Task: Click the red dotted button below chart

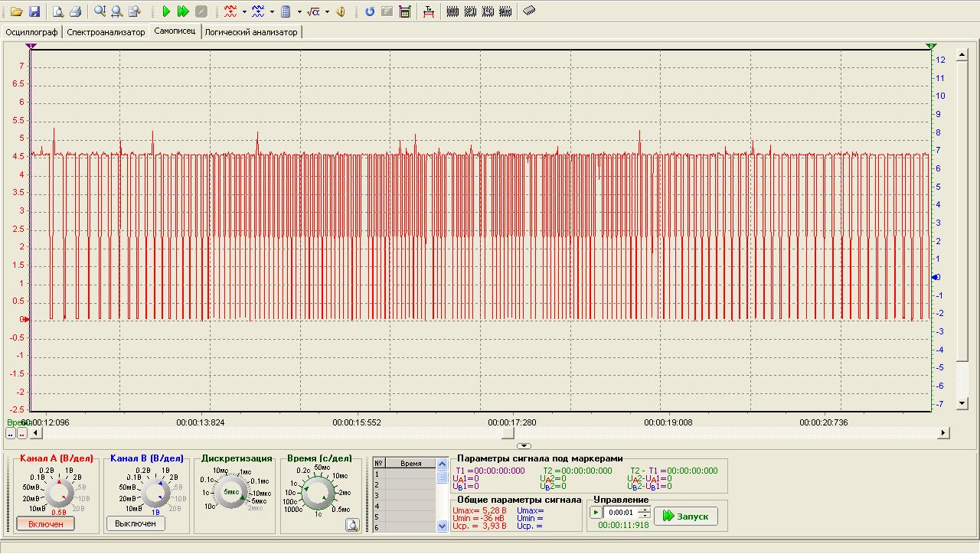Action: point(22,433)
